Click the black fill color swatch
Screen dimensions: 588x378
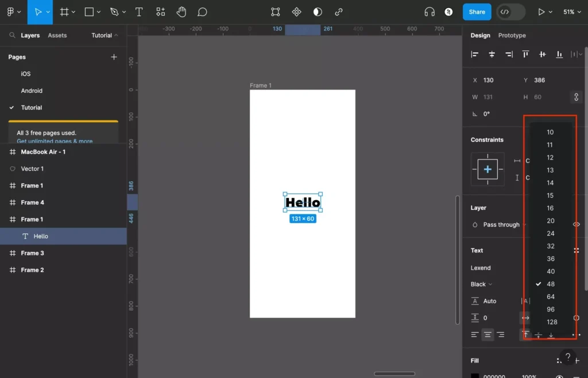coord(475,375)
